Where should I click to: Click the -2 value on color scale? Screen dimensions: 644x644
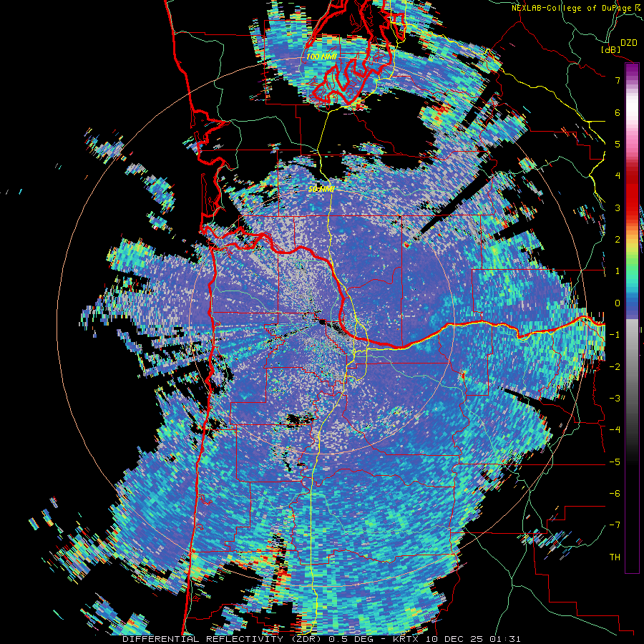tap(615, 367)
